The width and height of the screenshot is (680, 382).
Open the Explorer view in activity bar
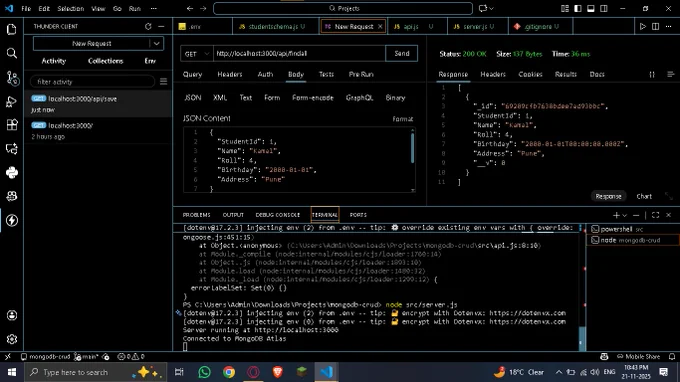coord(12,29)
